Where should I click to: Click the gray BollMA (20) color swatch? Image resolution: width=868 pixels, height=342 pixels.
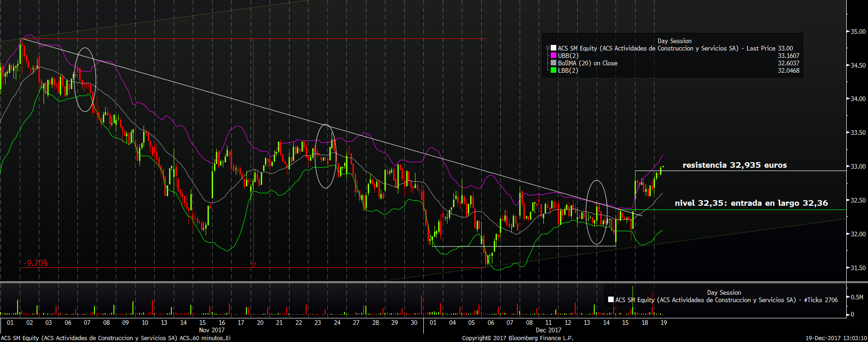554,63
